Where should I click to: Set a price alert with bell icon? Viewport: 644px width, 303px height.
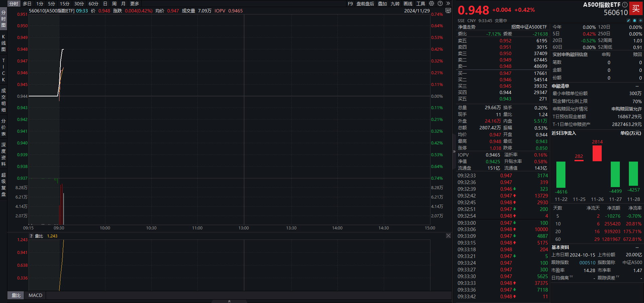tap(634, 20)
